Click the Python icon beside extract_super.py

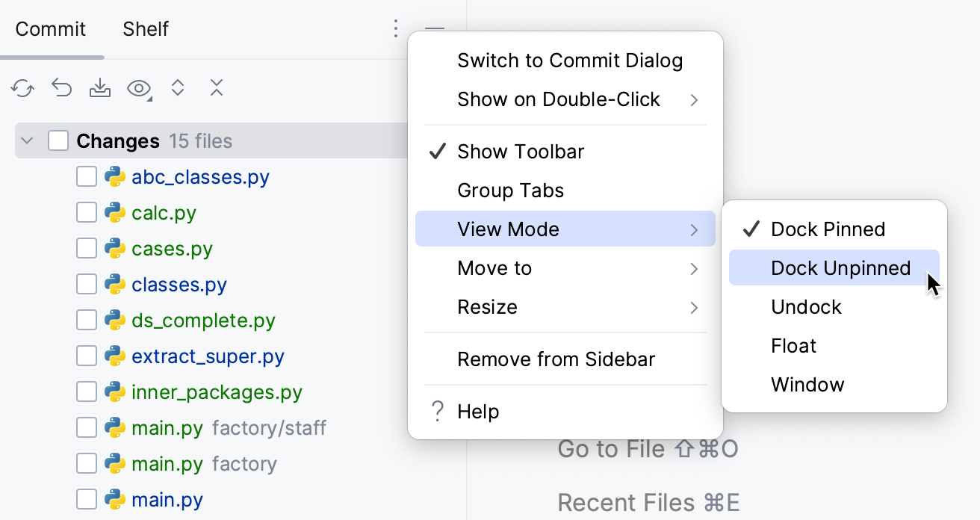pos(114,356)
